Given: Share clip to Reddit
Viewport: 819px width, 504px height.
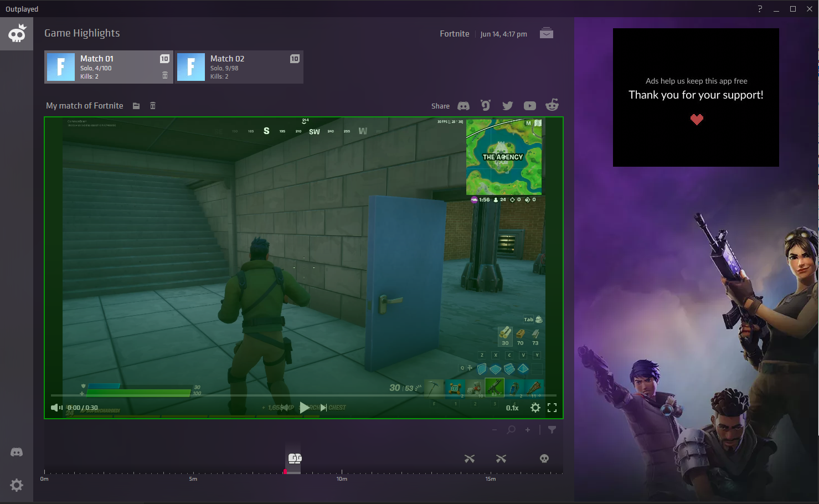Looking at the screenshot, I should 552,105.
